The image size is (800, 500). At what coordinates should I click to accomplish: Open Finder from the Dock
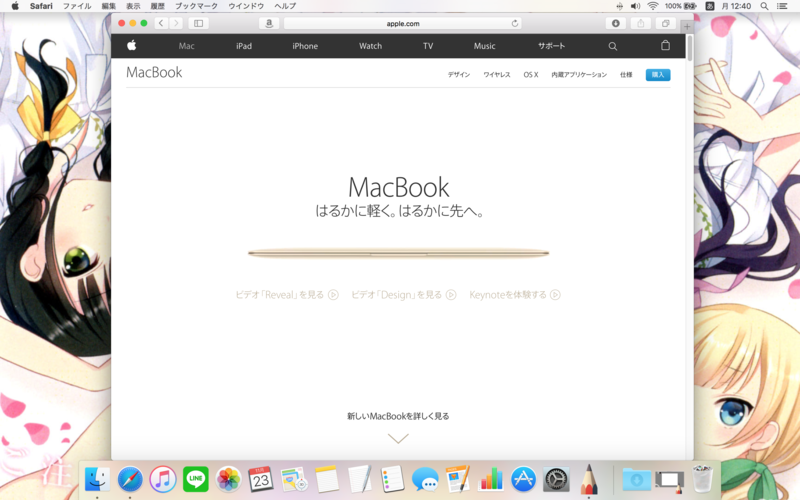pyautogui.click(x=97, y=480)
